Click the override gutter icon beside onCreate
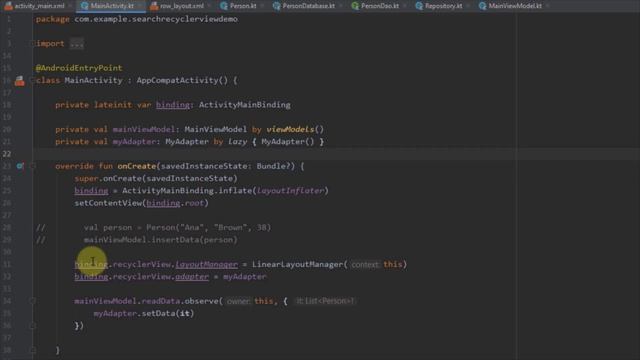The width and height of the screenshot is (640, 360). (20, 166)
